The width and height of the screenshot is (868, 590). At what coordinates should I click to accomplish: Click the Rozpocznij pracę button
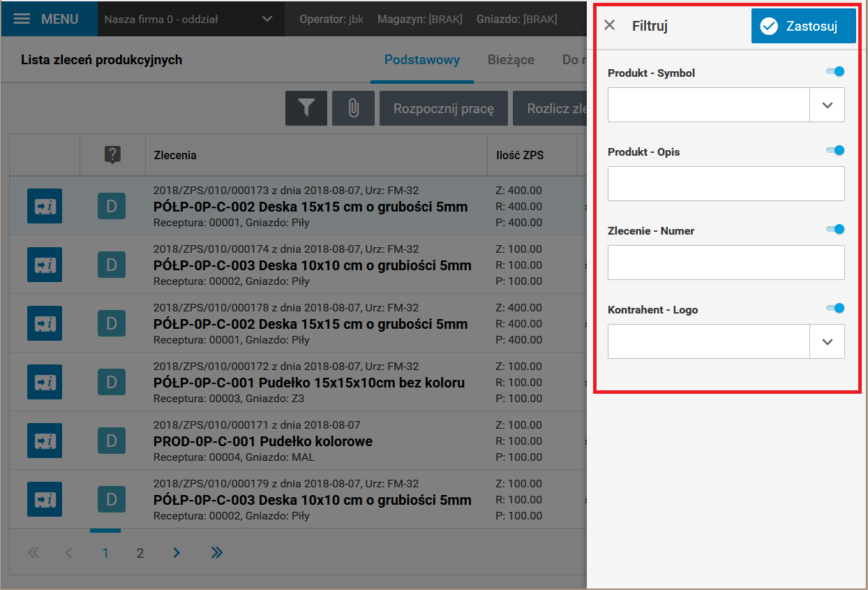pyautogui.click(x=444, y=108)
